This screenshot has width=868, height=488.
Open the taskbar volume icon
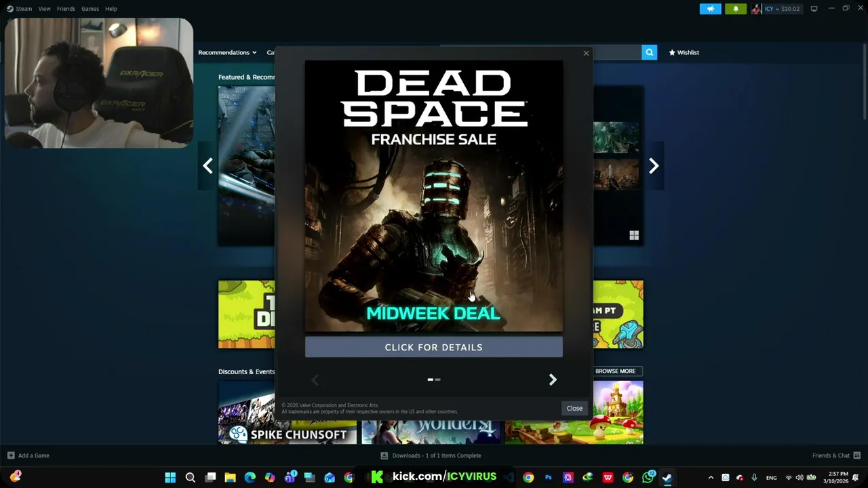pos(799,478)
